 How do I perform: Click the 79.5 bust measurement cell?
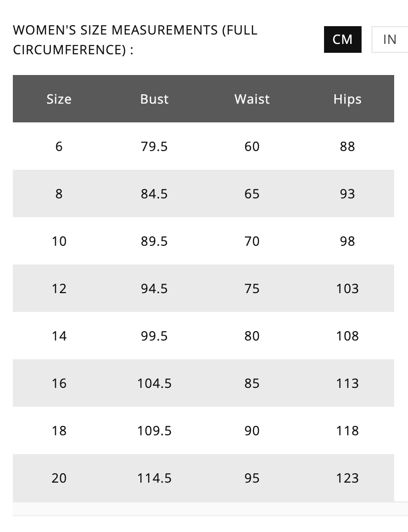click(x=154, y=147)
